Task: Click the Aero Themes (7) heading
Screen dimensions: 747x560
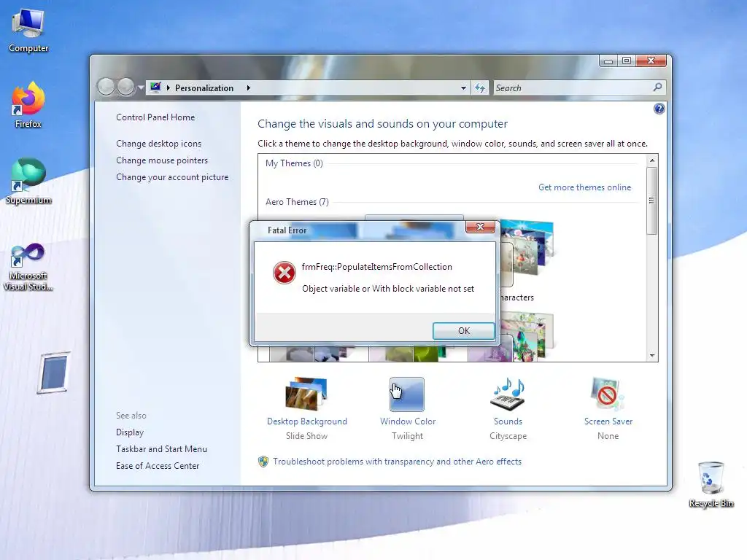Action: coord(297,202)
